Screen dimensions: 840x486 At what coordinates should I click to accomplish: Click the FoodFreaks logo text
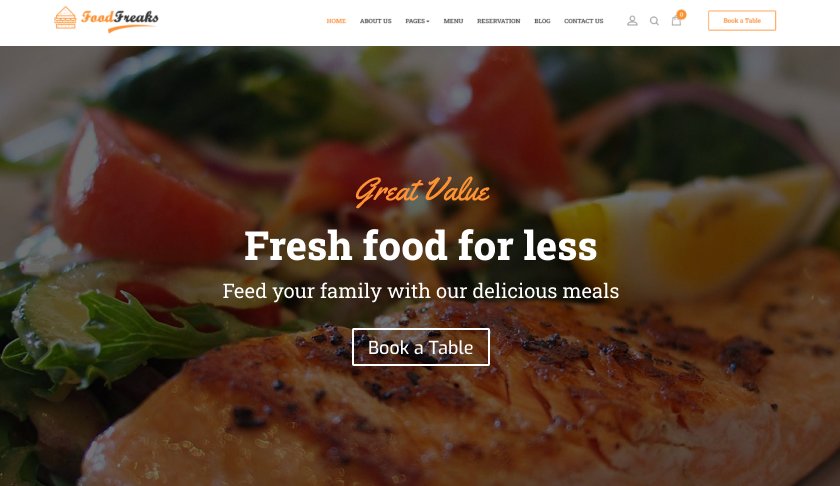tap(120, 20)
